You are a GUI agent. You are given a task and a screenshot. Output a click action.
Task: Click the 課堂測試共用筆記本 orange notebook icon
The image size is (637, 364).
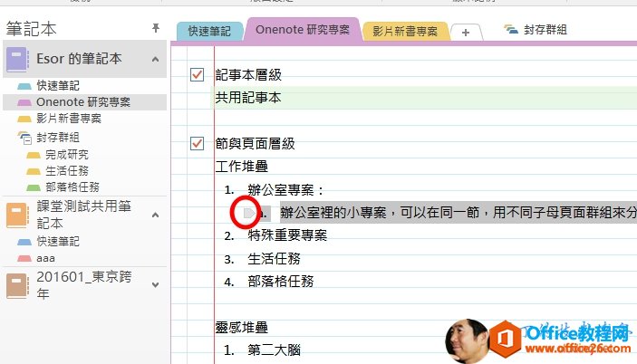pyautogui.click(x=17, y=216)
